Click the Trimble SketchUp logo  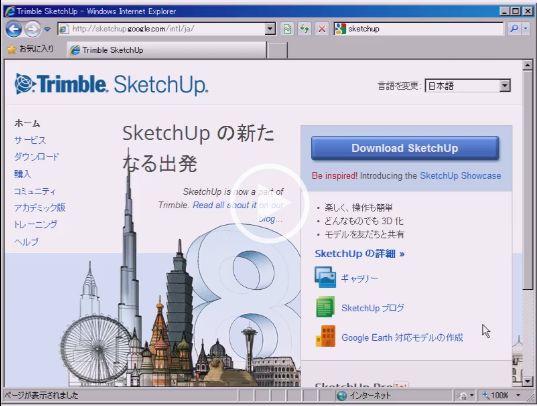[111, 84]
